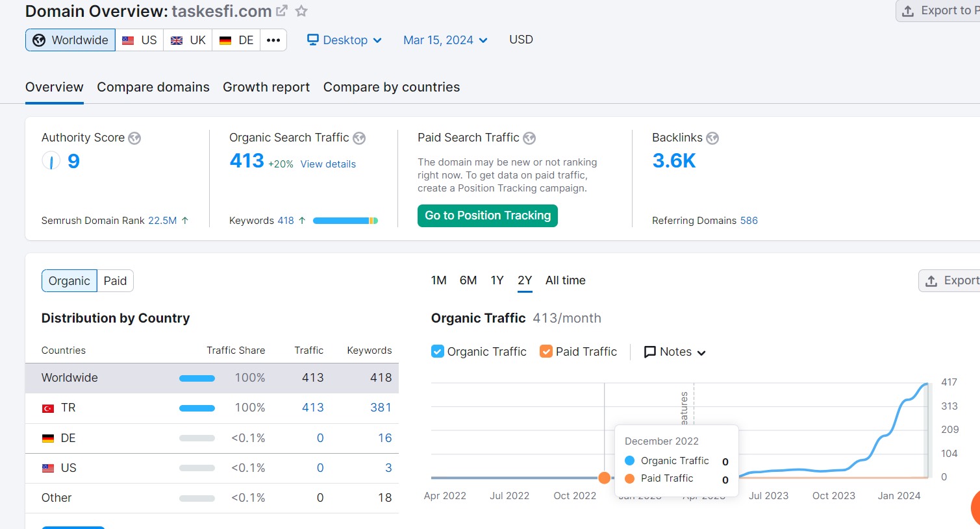
Task: Expand the Desktop device dropdown
Action: [x=345, y=40]
